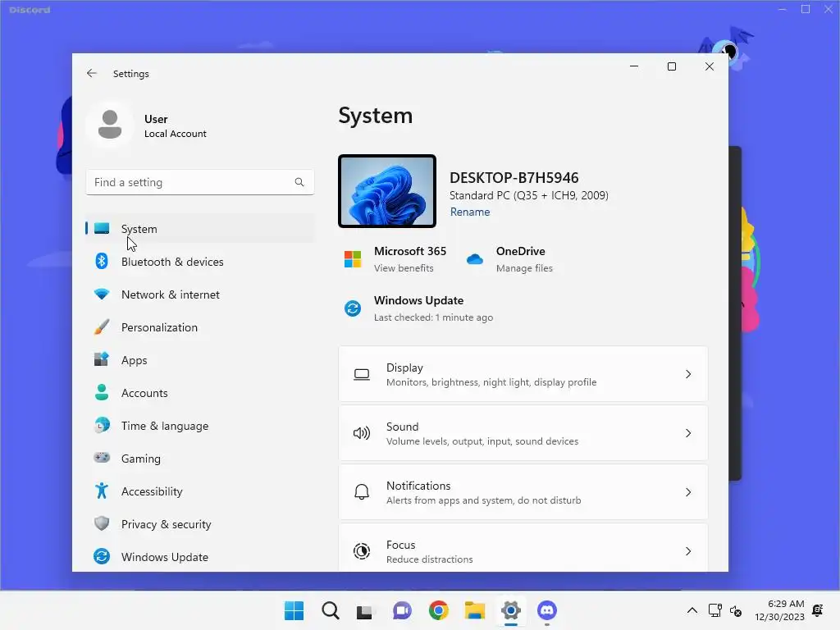840x630 pixels.
Task: Click the Focus timer icon
Action: pyautogui.click(x=362, y=551)
